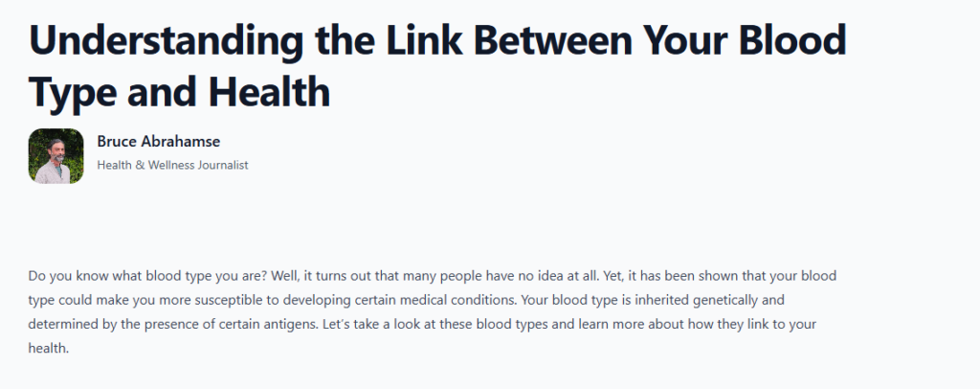Click the first name Bruce in the byline

[x=117, y=142]
